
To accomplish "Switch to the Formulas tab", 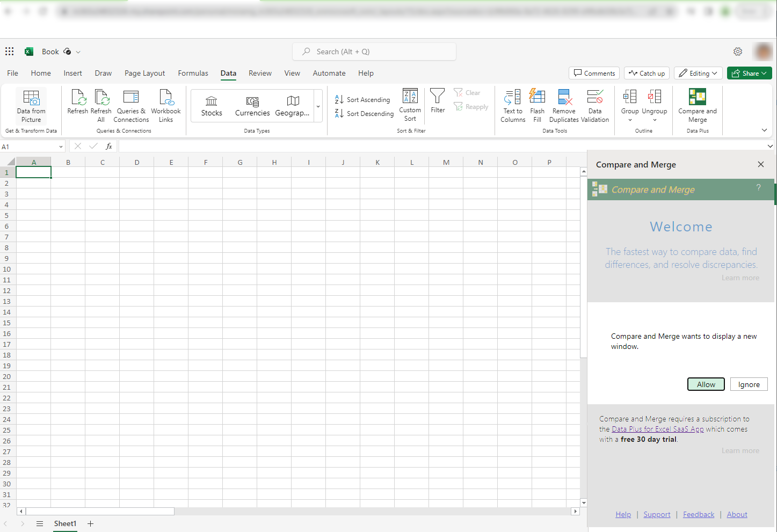I will (193, 73).
